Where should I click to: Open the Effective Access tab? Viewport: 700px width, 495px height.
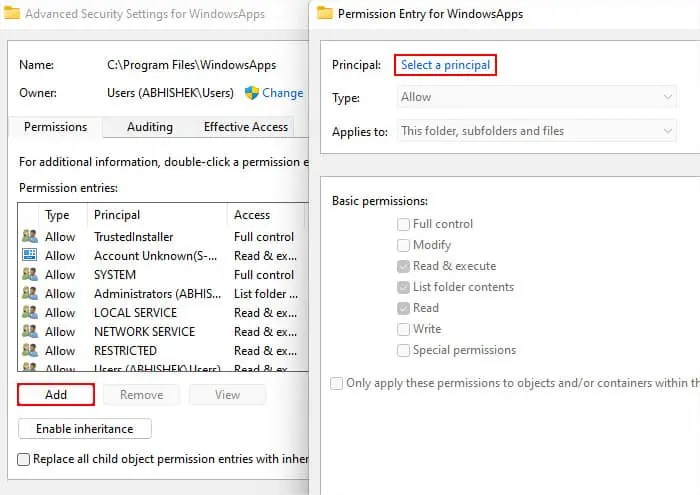[246, 127]
